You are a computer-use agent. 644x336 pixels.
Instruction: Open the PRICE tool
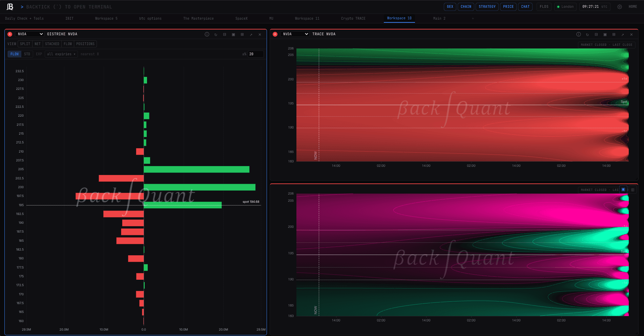508,7
